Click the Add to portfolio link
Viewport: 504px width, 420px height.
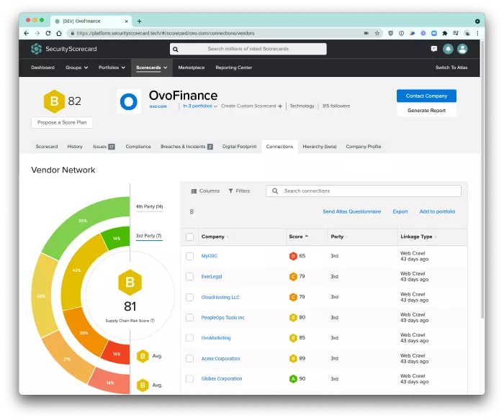tap(437, 211)
